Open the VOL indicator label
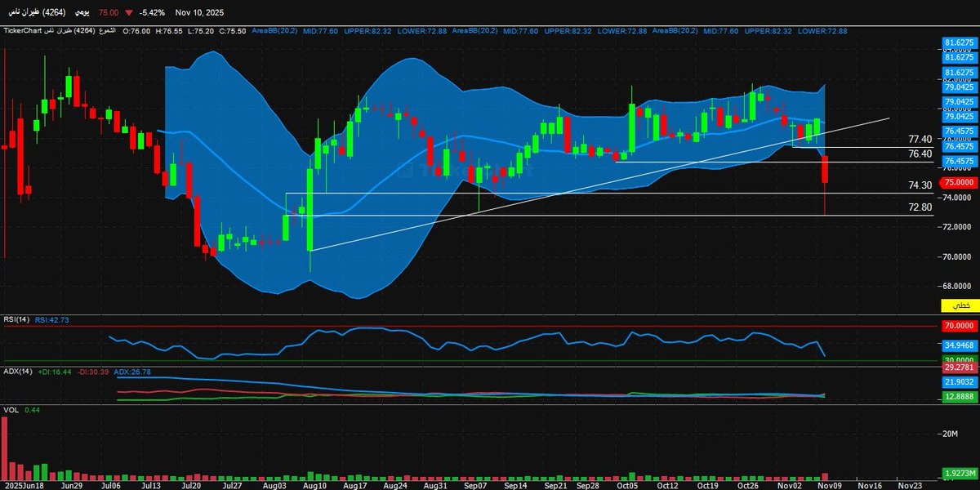980x490 pixels. [x=11, y=410]
